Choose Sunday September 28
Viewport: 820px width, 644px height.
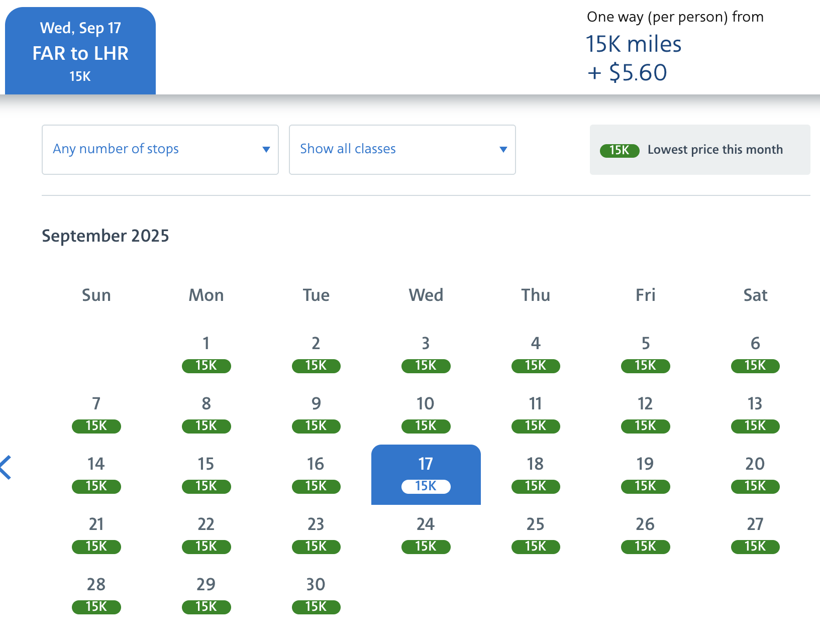point(96,595)
